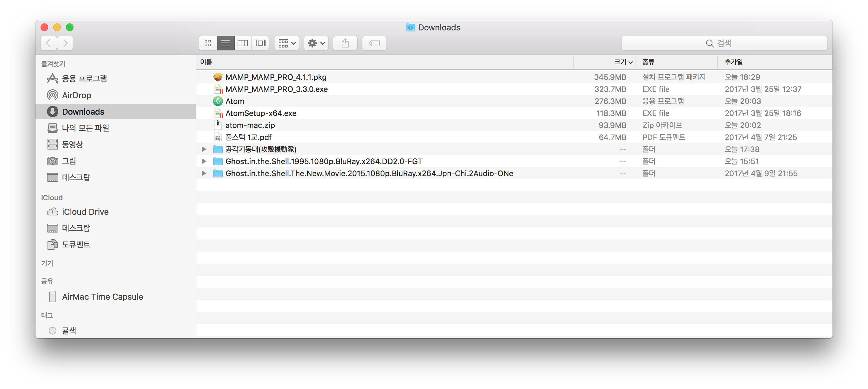This screenshot has height=389, width=868.
Task: Click the 345.9MB size cell
Action: [x=610, y=77]
